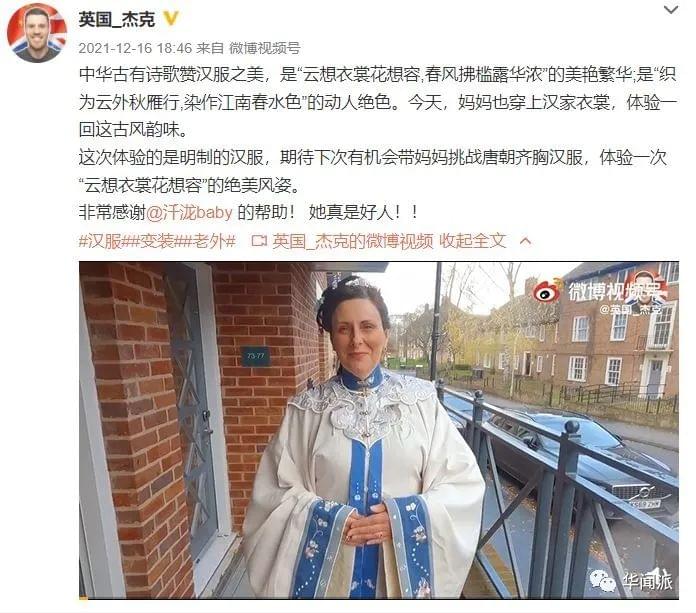Open the post options chevron menu
This screenshot has width=696, height=613.
click(671, 9)
